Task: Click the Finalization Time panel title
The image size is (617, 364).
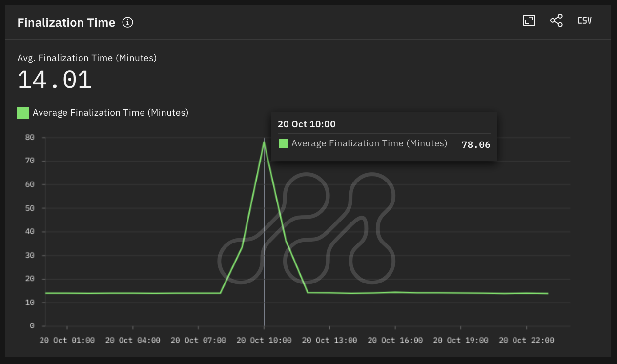Action: coord(66,22)
